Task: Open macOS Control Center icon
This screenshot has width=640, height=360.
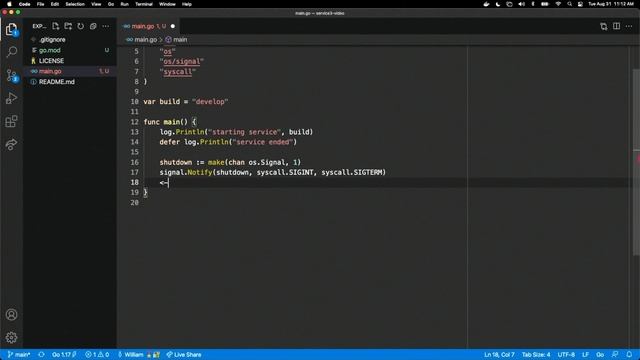Action: pos(580,4)
